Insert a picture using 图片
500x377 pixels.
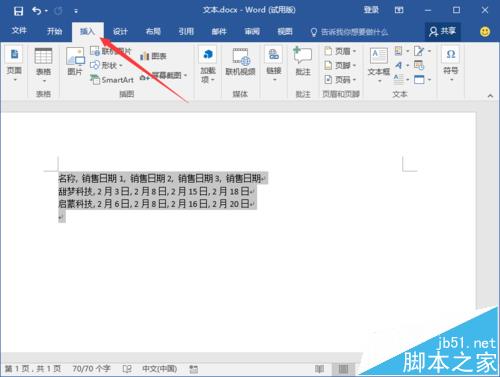click(75, 61)
